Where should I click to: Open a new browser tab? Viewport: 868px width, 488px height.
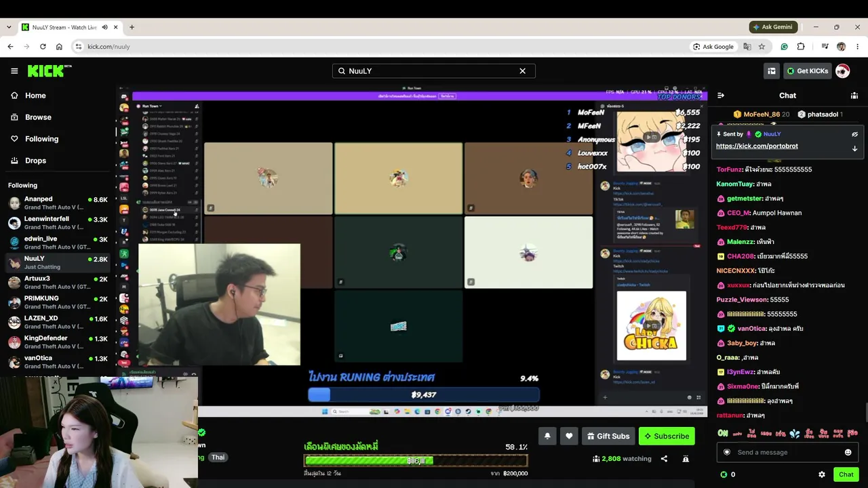pos(132,27)
